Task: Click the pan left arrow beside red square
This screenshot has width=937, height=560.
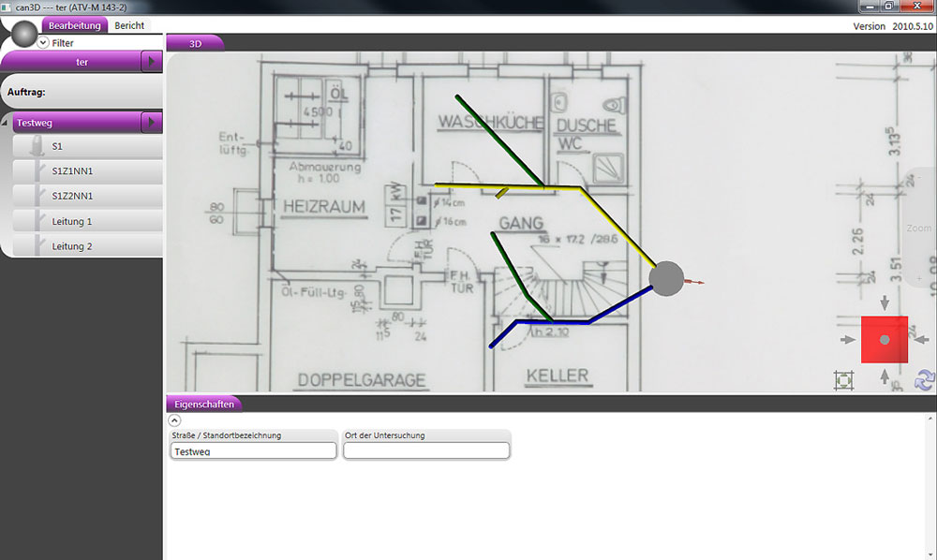Action: pos(849,339)
